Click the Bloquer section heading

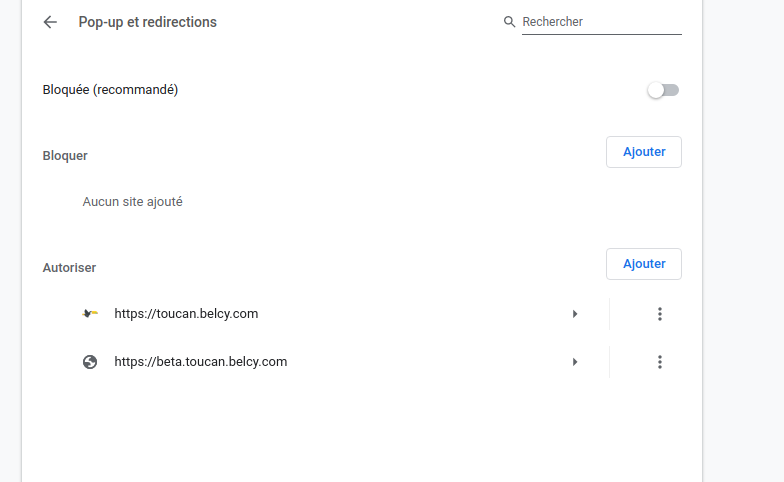tap(65, 156)
